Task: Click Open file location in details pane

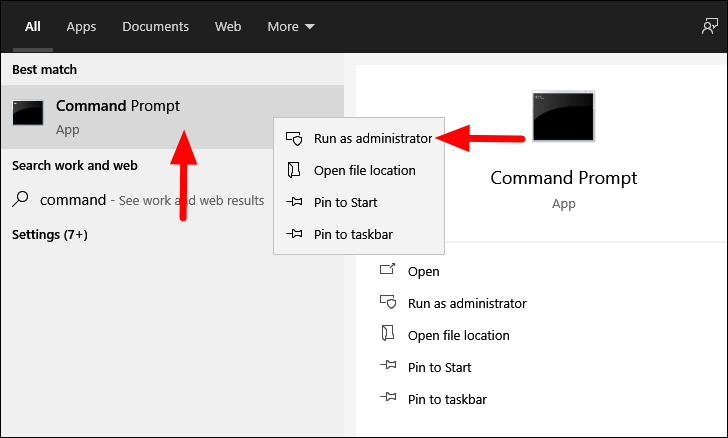Action: 459,336
